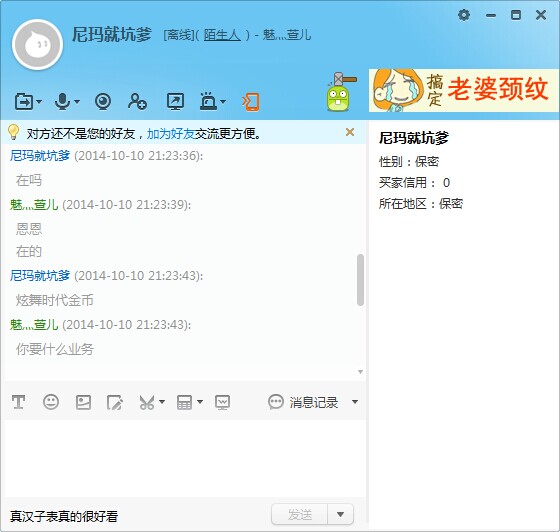Click the file transfer folder icon

tap(24, 102)
